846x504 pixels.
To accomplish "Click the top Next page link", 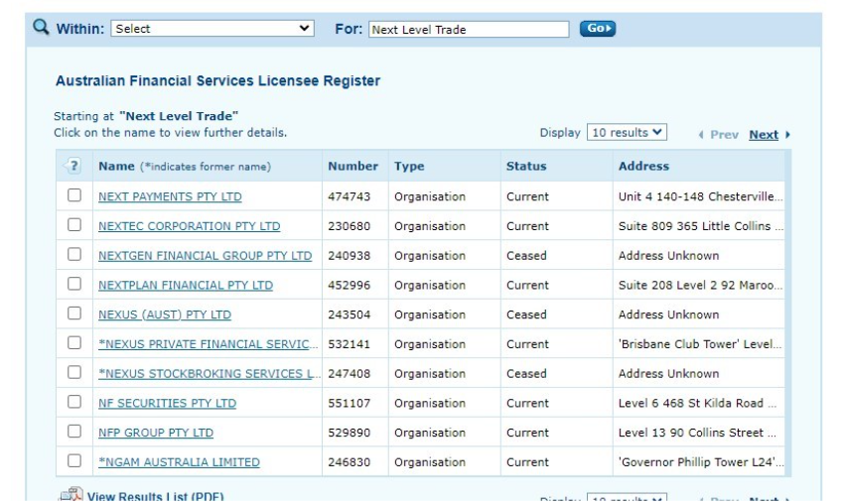I will (764, 135).
